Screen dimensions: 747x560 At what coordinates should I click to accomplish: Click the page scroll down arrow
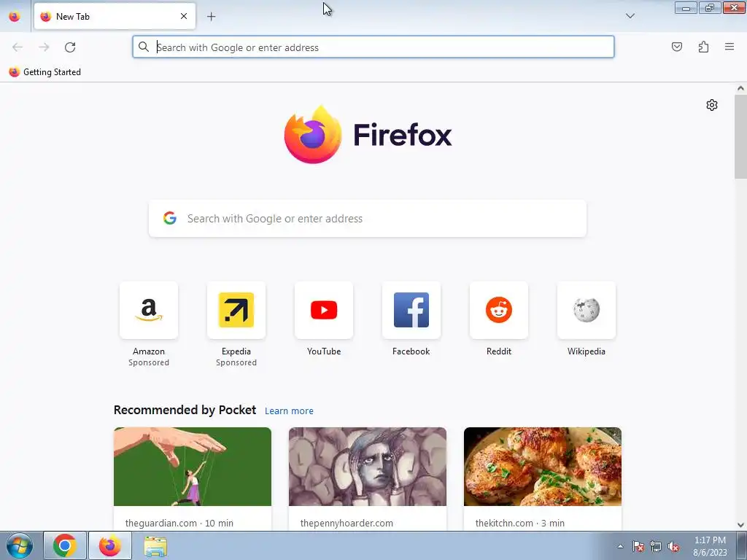740,525
